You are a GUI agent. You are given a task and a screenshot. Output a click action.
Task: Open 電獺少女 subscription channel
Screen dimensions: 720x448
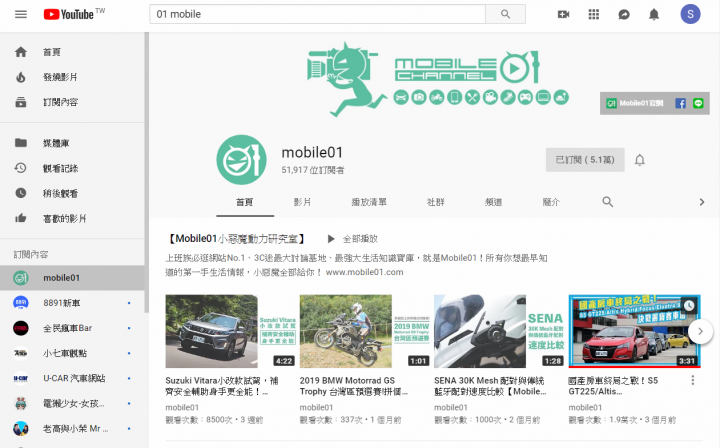(x=73, y=403)
